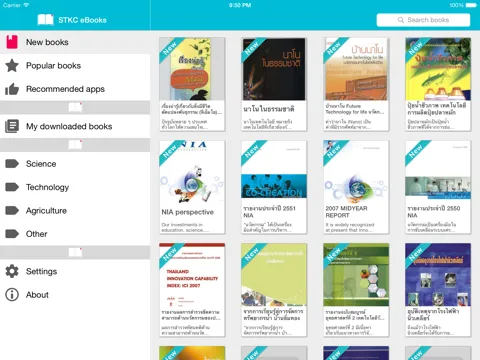The width and height of the screenshot is (480, 360).
Task: Open the green hexagon-pattern book cover
Action: pyautogui.click(x=356, y=275)
